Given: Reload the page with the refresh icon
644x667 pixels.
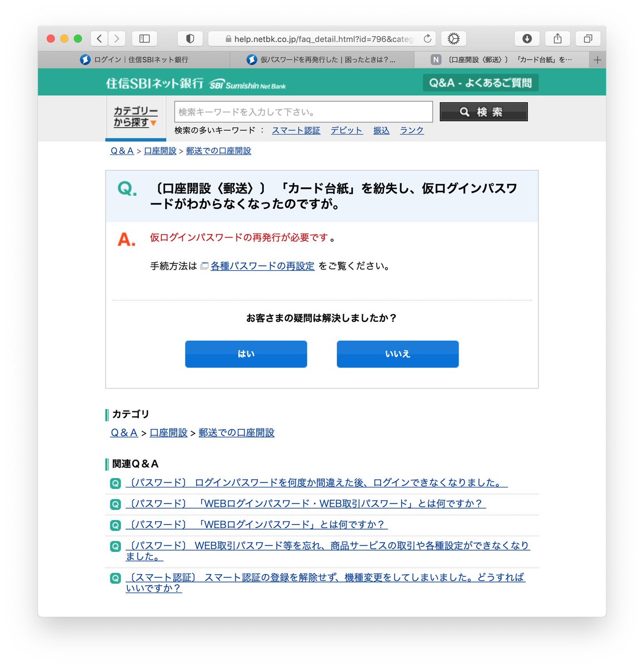Looking at the screenshot, I should tap(427, 38).
